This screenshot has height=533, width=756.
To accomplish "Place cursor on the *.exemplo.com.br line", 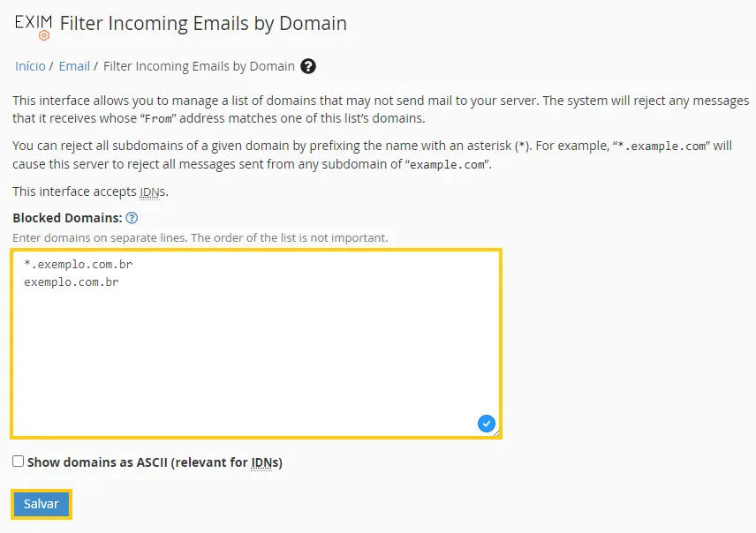I will point(78,264).
